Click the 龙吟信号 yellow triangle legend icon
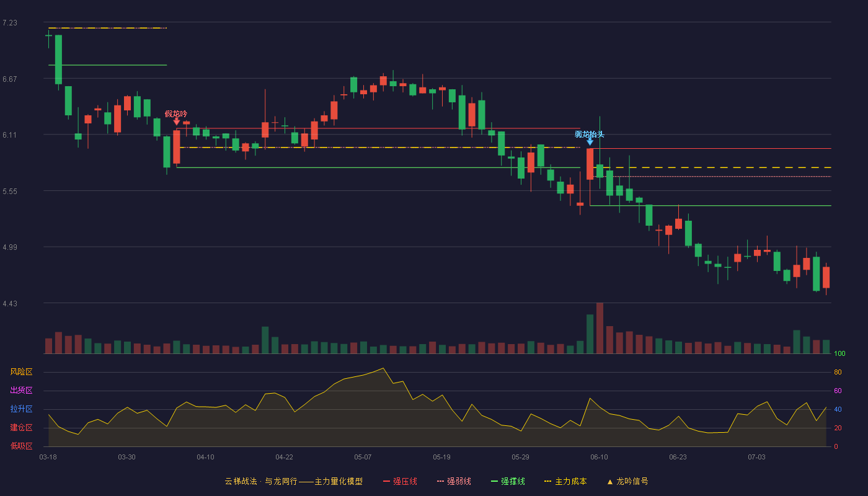The height and width of the screenshot is (496, 868). (x=609, y=482)
